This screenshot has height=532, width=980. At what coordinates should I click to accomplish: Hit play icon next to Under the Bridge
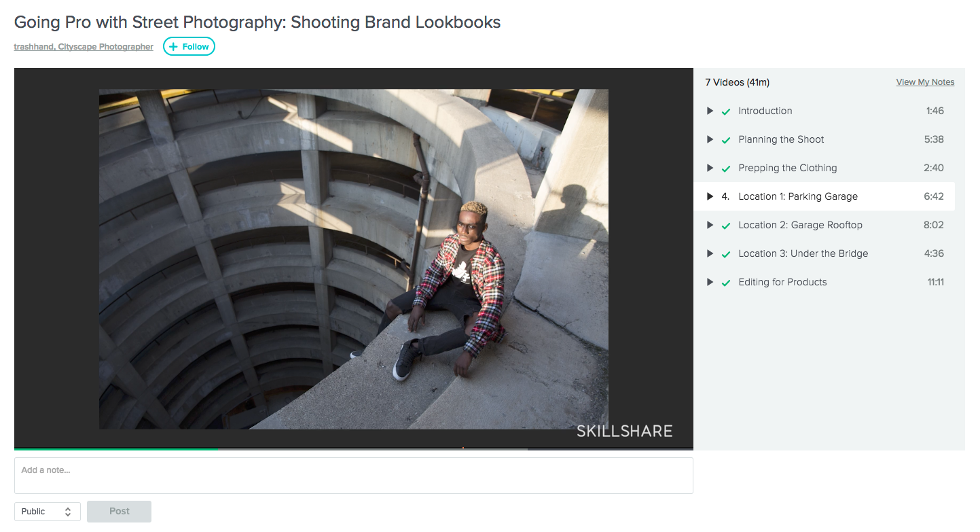(710, 253)
